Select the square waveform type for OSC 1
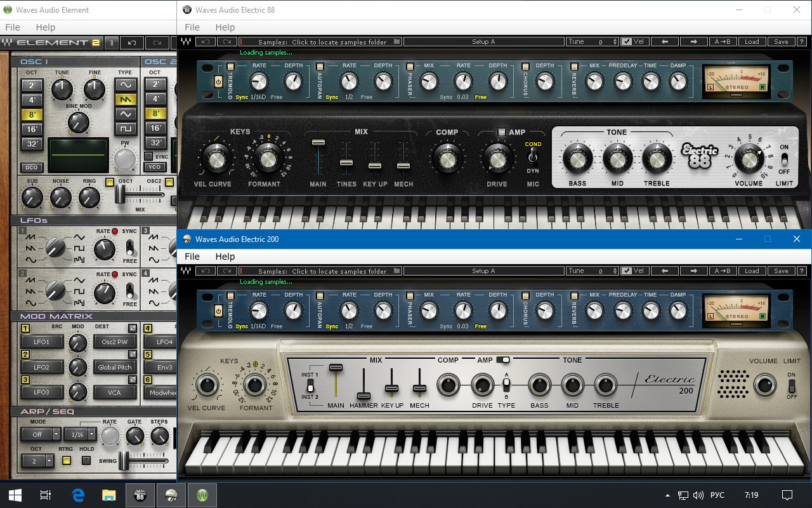The width and height of the screenshot is (812, 508). tap(126, 128)
